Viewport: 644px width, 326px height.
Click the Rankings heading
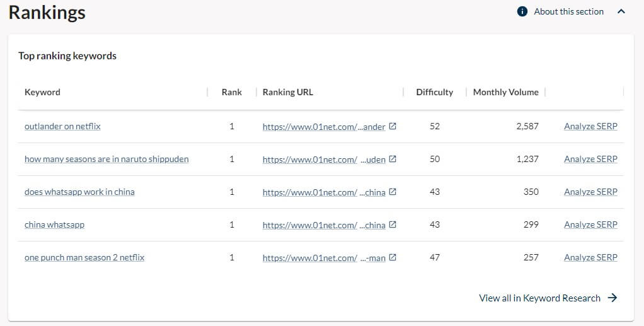[x=47, y=13]
